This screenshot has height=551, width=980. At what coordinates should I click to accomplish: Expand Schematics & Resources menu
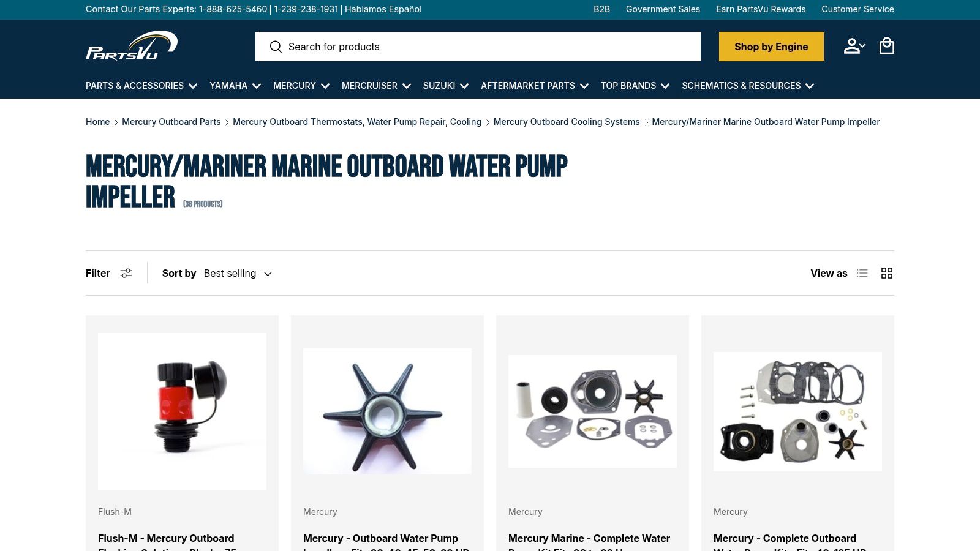click(748, 86)
